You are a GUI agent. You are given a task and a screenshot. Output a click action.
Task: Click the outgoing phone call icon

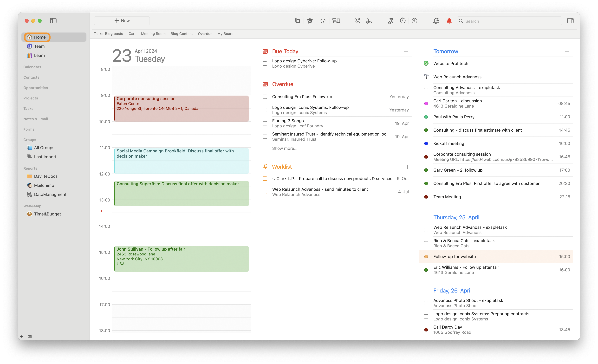[x=357, y=21]
